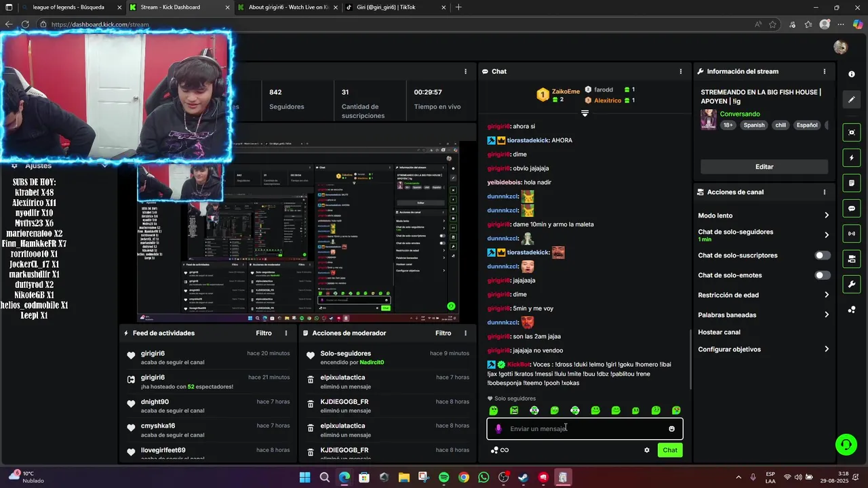
Task: Click the profile avatar at top right
Action: (x=840, y=47)
